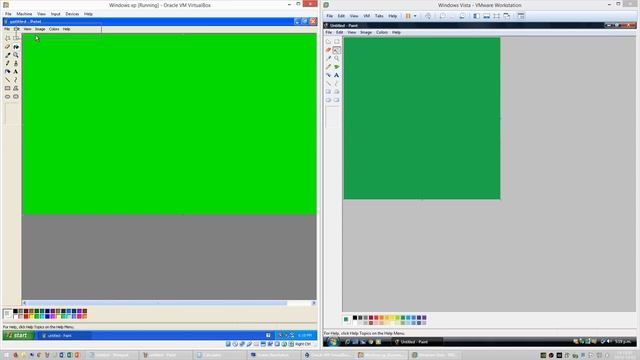640x360 pixels.
Task: Select the Line tool in Vista Paint
Action: 328,84
